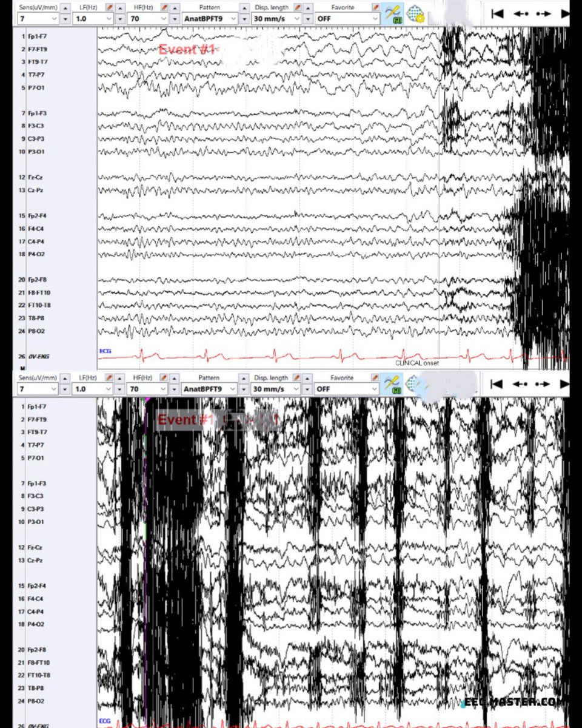This screenshot has height=728, width=582.
Task: Click the LF(Hz) pencil edit icon in lower window
Action: (x=109, y=377)
